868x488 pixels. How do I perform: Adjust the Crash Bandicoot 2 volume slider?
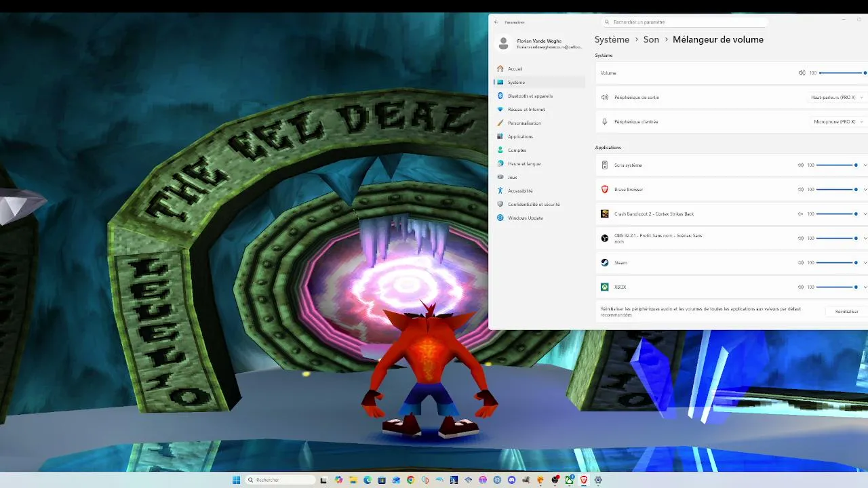point(837,213)
